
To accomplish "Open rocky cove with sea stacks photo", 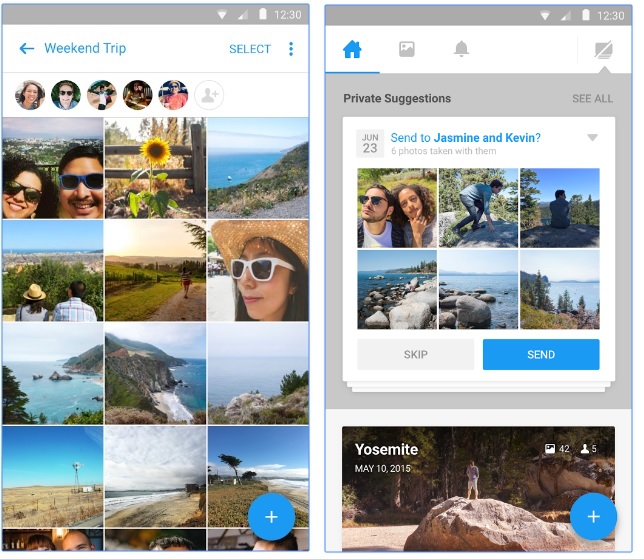I will coord(53,373).
